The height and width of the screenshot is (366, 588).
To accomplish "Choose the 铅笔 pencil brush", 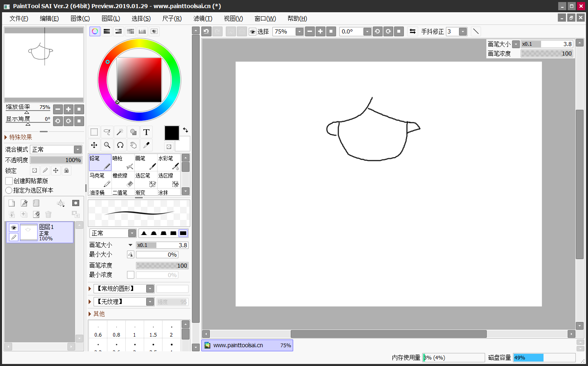I will point(100,162).
